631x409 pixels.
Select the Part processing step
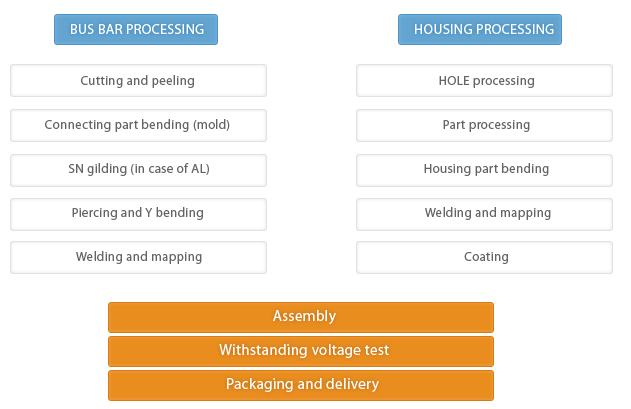click(x=486, y=125)
